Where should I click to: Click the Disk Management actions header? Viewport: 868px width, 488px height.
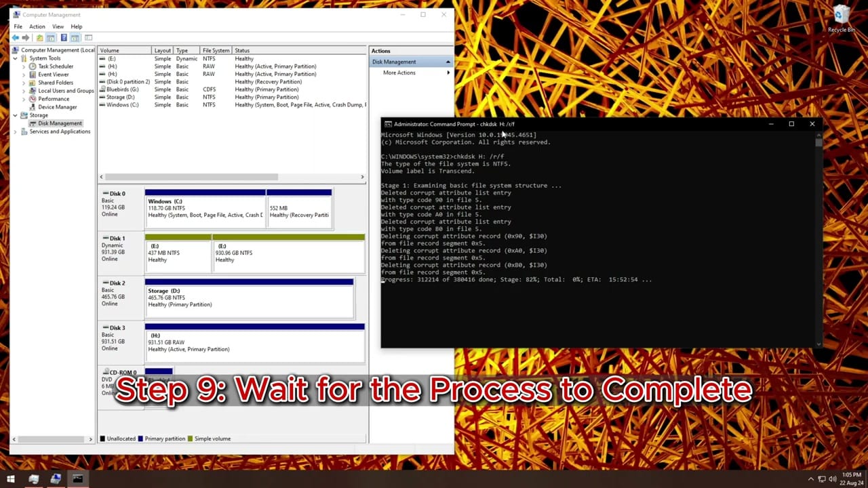pos(411,62)
